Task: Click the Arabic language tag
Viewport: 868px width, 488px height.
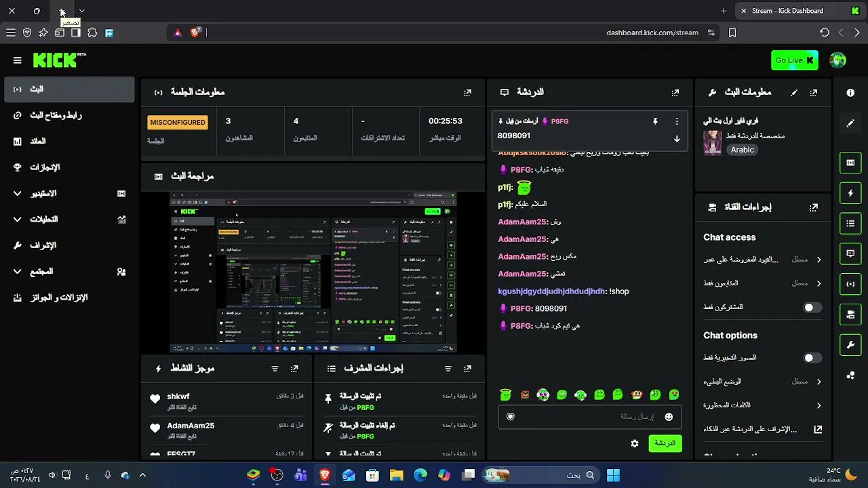Action: click(x=743, y=150)
